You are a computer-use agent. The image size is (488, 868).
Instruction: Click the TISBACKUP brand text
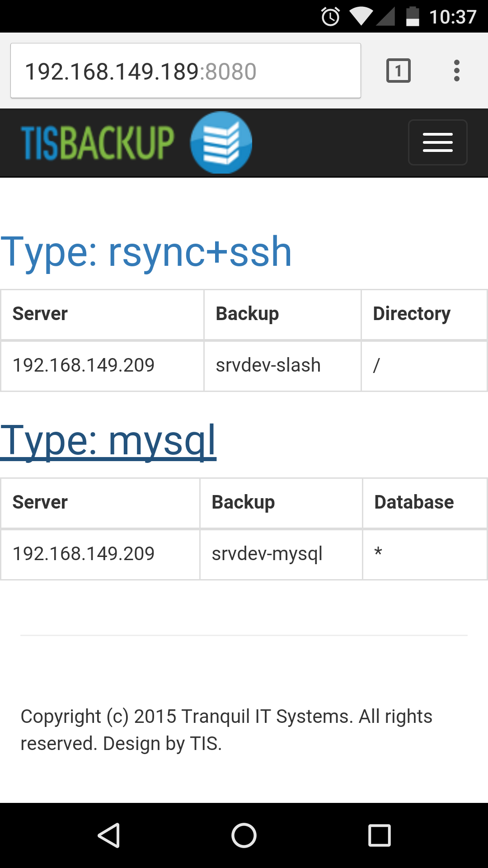point(97,143)
